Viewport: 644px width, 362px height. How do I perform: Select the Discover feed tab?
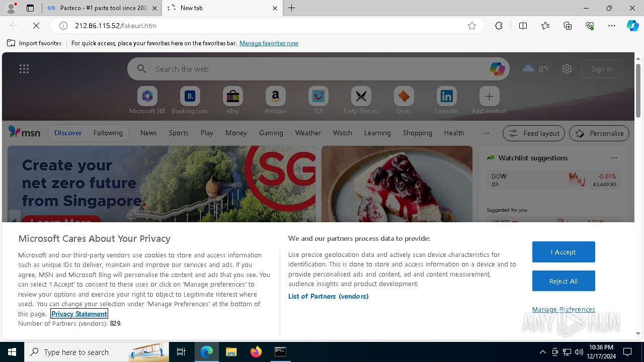tap(68, 133)
